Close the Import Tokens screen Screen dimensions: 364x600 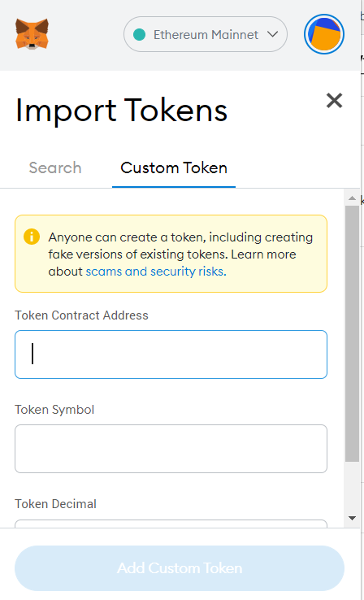pyautogui.click(x=334, y=101)
